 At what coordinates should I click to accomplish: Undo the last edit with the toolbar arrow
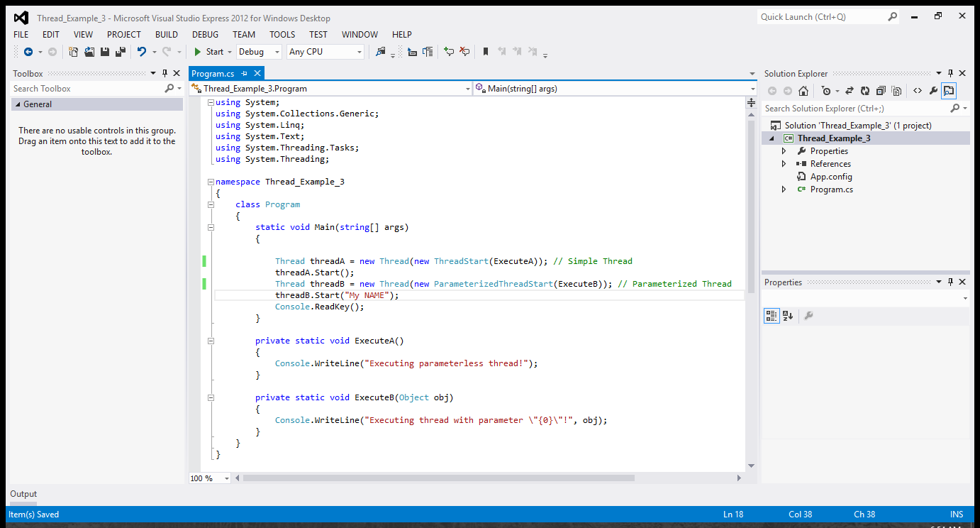pos(142,52)
